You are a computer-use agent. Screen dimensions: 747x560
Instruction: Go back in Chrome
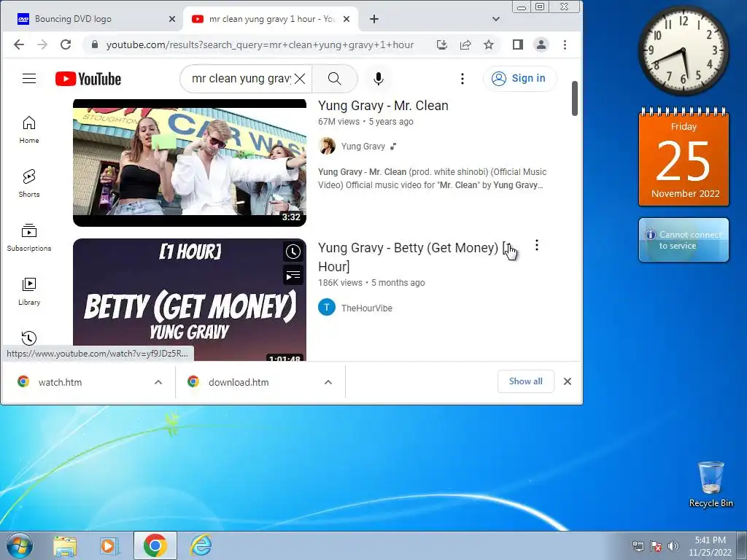tap(18, 44)
